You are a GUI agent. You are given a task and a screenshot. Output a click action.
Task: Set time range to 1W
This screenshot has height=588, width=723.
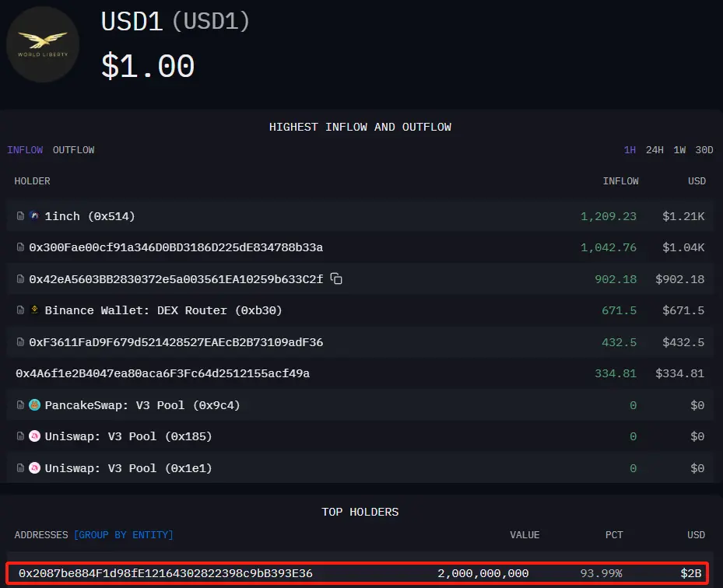coord(679,150)
